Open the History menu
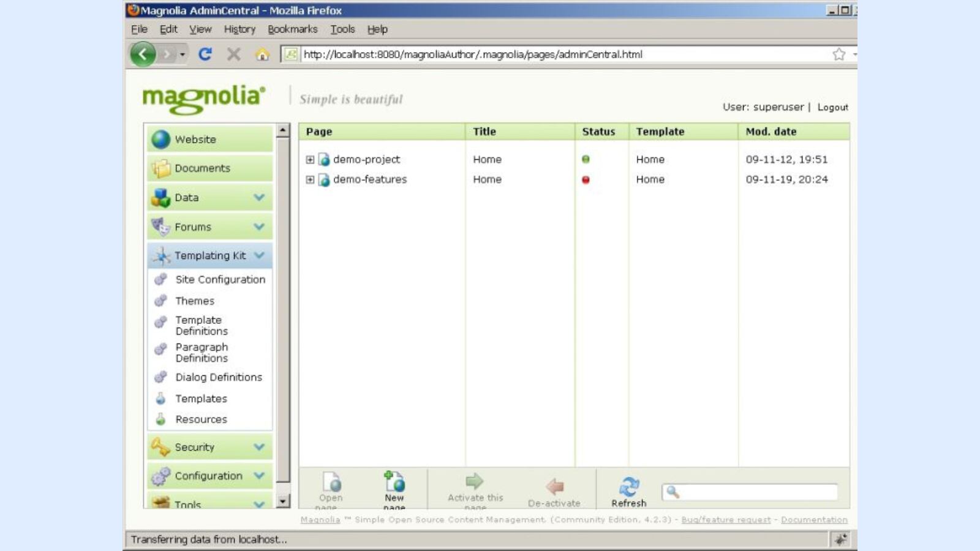 239,29
